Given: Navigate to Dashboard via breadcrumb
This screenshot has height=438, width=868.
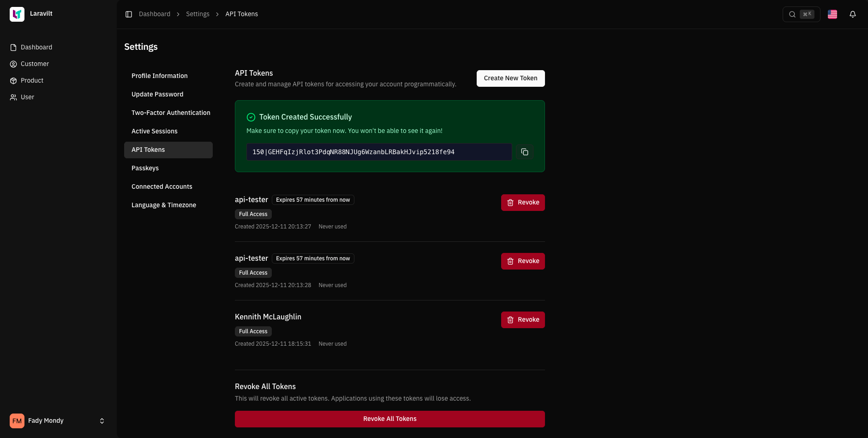Looking at the screenshot, I should pos(155,14).
